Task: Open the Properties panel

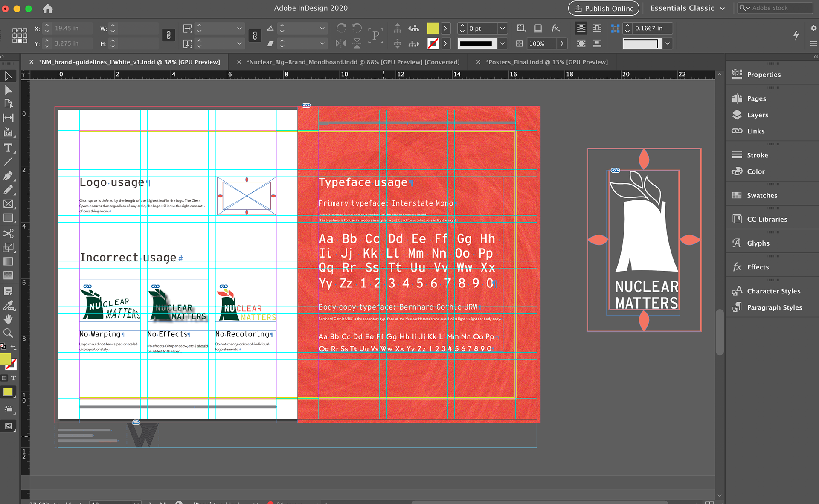Action: pos(764,75)
